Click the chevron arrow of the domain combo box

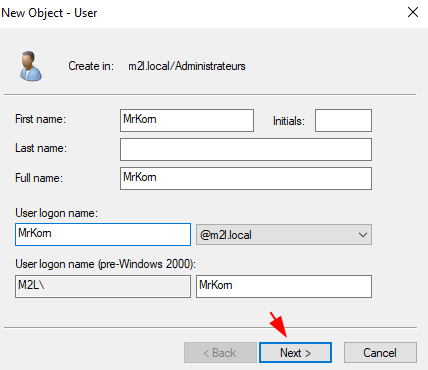pyautogui.click(x=363, y=235)
